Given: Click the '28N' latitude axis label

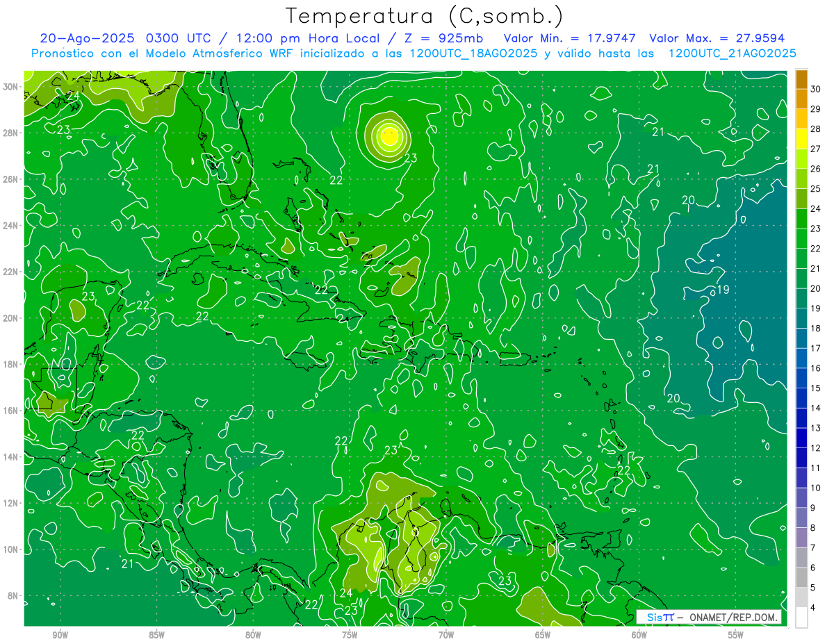Looking at the screenshot, I should pyautogui.click(x=10, y=133).
